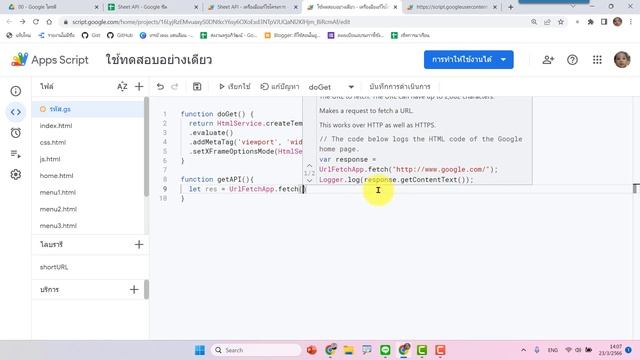
Task: Save the project with floppy disk icon
Action: coord(197,87)
